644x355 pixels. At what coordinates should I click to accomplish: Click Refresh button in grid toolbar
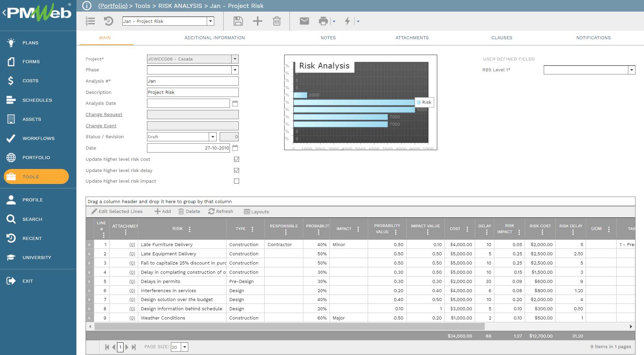click(221, 211)
